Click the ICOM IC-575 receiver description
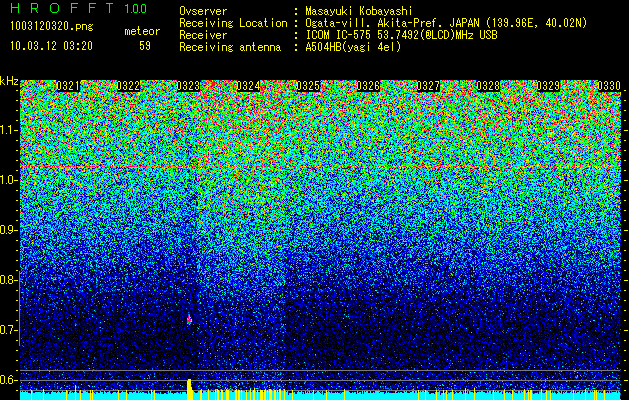 (401, 35)
